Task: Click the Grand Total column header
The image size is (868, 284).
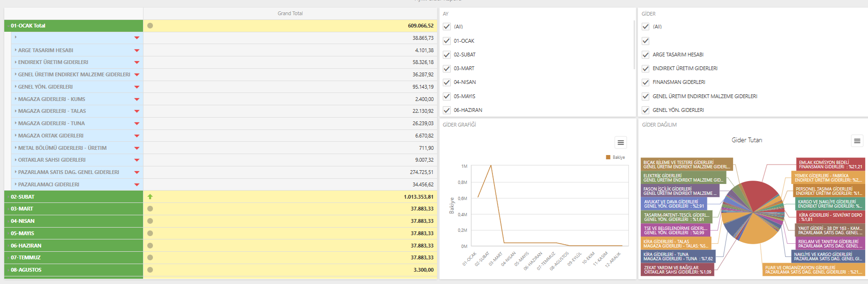Action: (x=290, y=13)
